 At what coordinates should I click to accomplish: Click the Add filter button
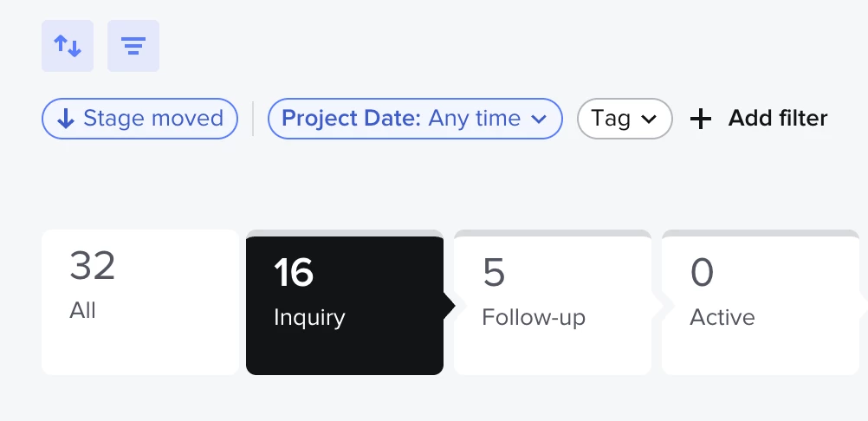tap(759, 119)
